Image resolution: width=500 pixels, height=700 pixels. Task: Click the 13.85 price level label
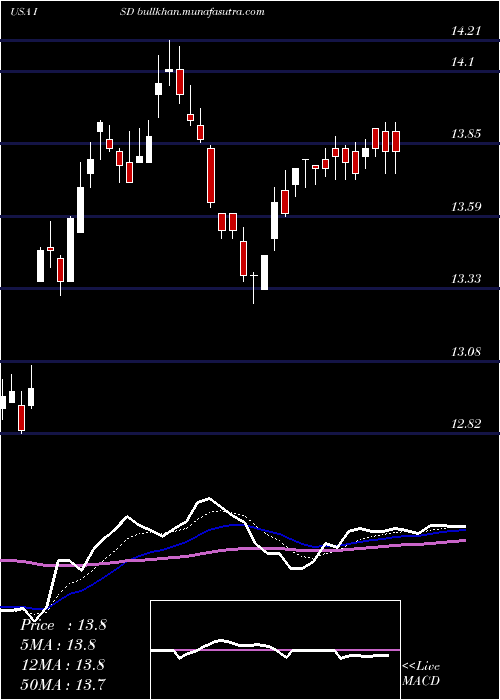point(466,134)
